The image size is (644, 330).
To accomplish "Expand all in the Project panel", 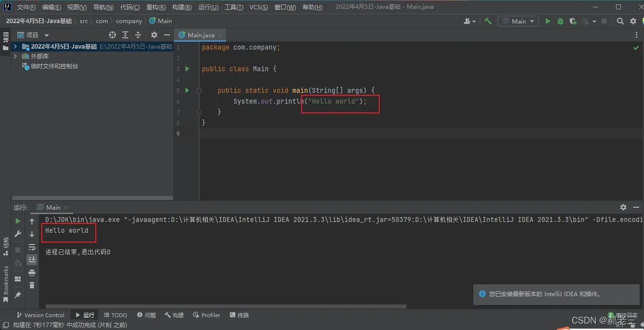I will pyautogui.click(x=125, y=35).
